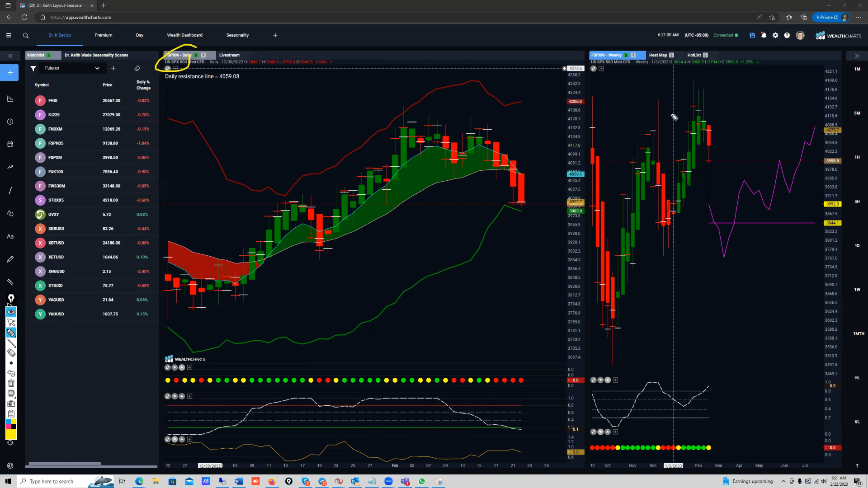Image resolution: width=868 pixels, height=488 pixels.
Task: Click the whiteboard easel in annotation toolbar
Action: point(11,394)
